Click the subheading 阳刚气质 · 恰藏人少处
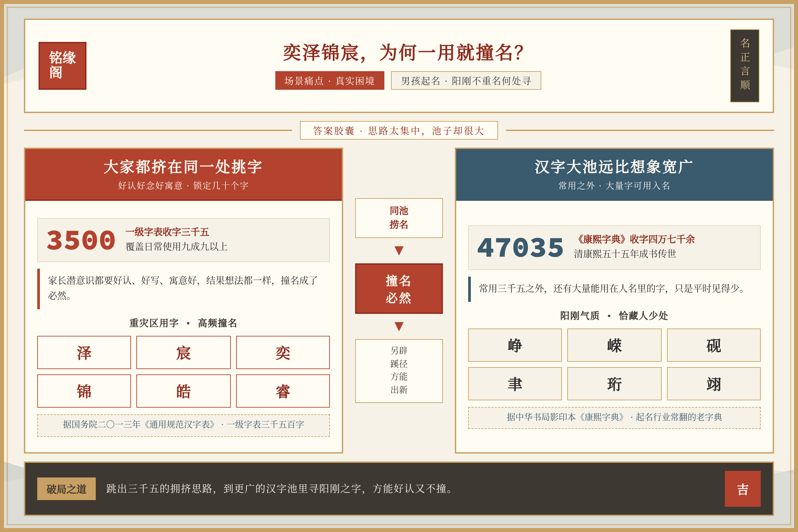The height and width of the screenshot is (532, 798). tap(614, 316)
